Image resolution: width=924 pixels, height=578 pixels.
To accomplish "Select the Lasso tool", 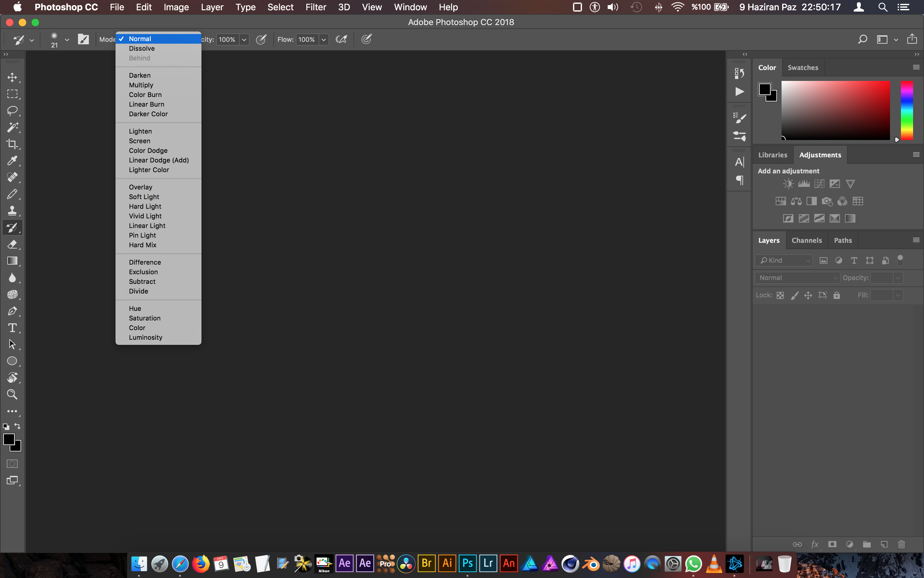I will coord(12,111).
